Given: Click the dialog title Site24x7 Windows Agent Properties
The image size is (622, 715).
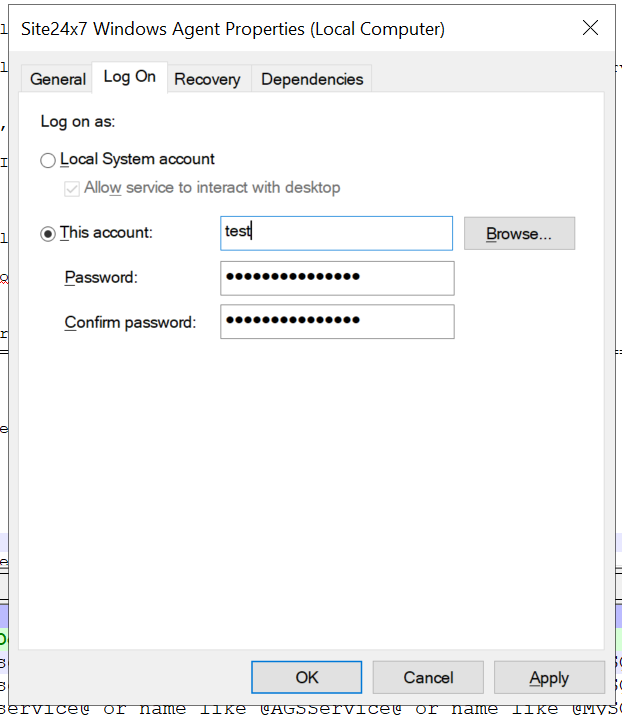Looking at the screenshot, I should tap(233, 29).
